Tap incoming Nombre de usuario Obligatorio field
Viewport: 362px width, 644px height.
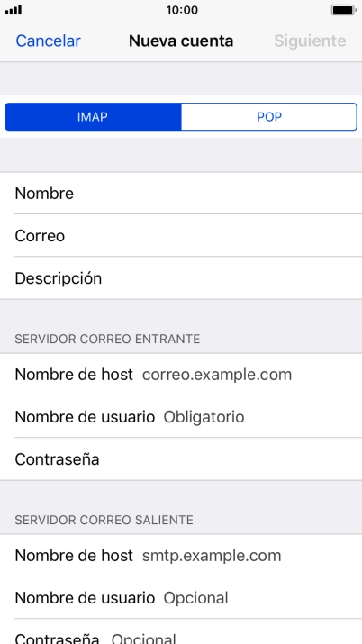click(x=181, y=417)
